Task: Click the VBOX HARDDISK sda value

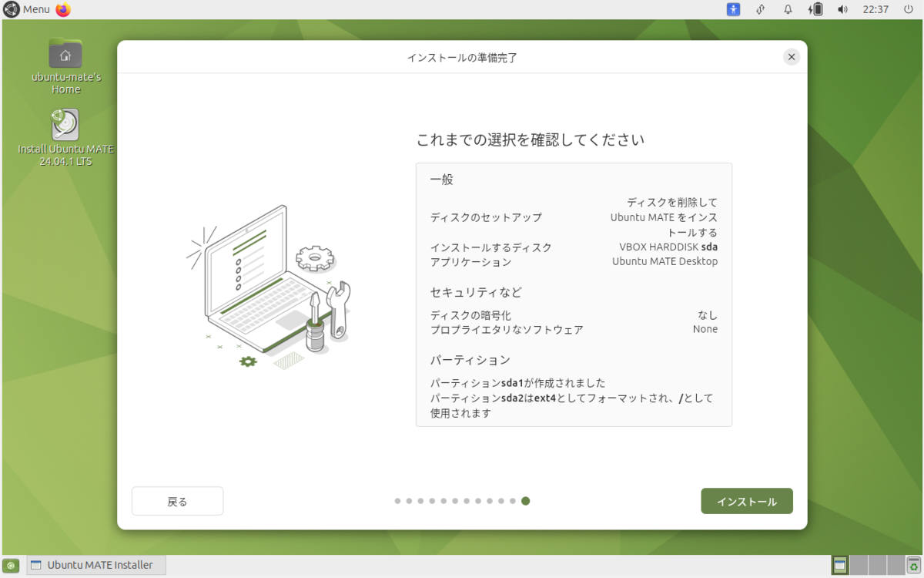Action: (x=668, y=247)
